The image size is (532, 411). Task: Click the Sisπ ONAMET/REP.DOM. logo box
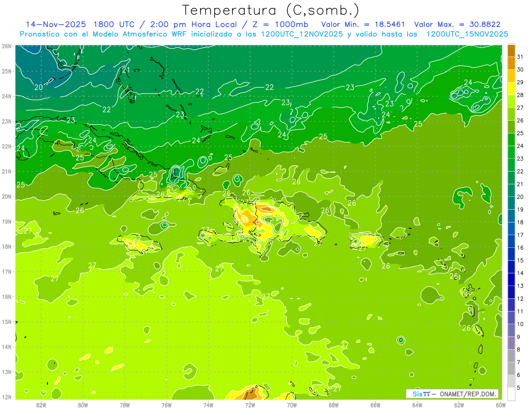pyautogui.click(x=452, y=394)
